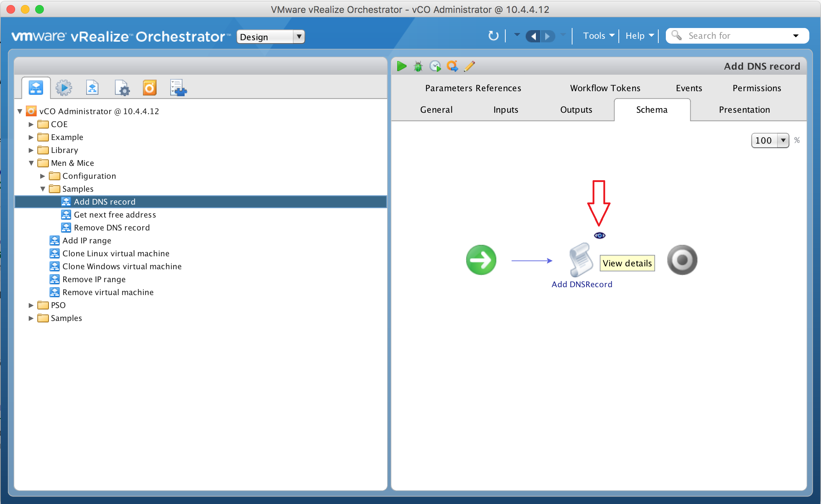
Task: Click the Add IP range workflow icon
Action: click(x=55, y=241)
